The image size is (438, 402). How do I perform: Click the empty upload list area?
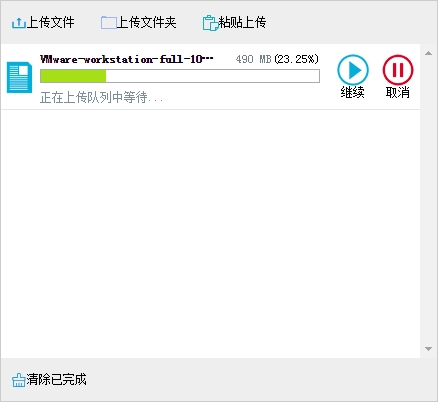[x=210, y=233]
